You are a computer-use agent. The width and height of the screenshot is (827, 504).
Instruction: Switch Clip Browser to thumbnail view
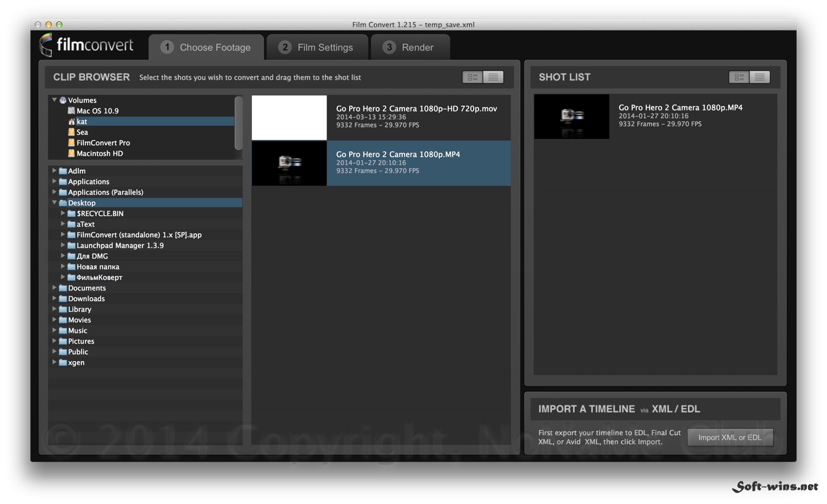click(473, 77)
